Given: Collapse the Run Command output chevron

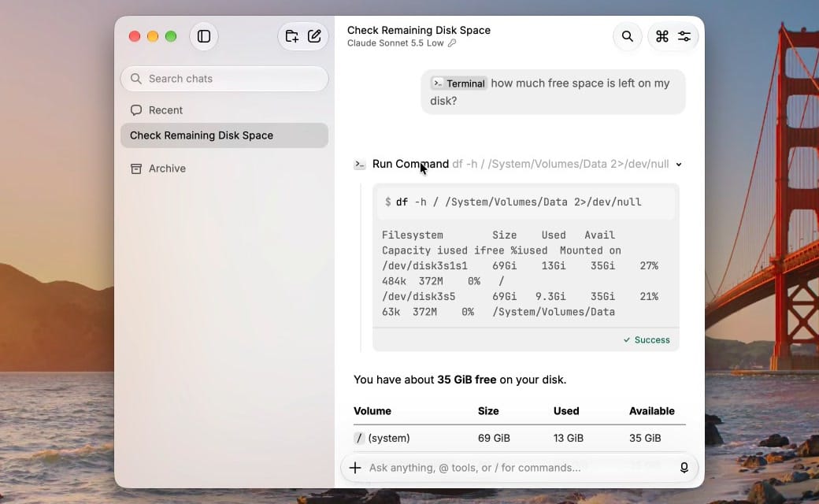Looking at the screenshot, I should coord(679,164).
